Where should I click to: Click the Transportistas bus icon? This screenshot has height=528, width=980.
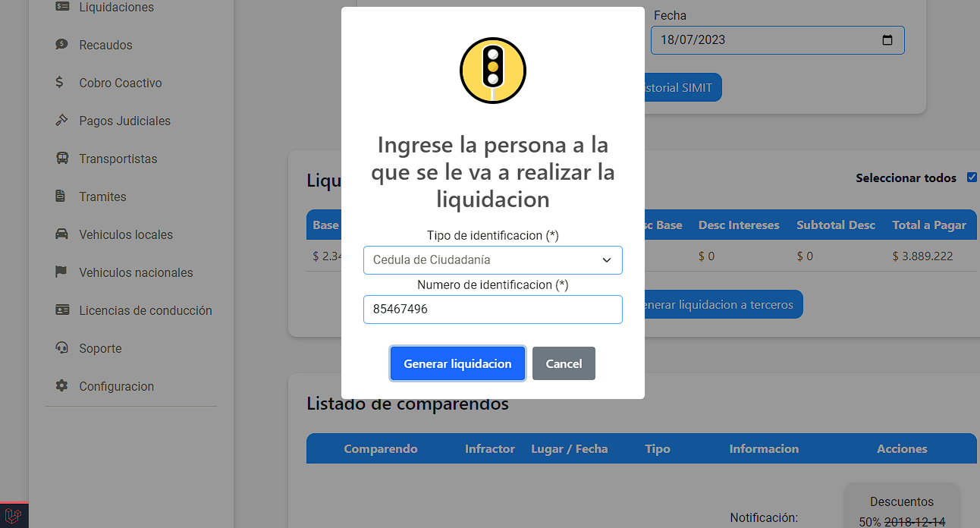[61, 159]
